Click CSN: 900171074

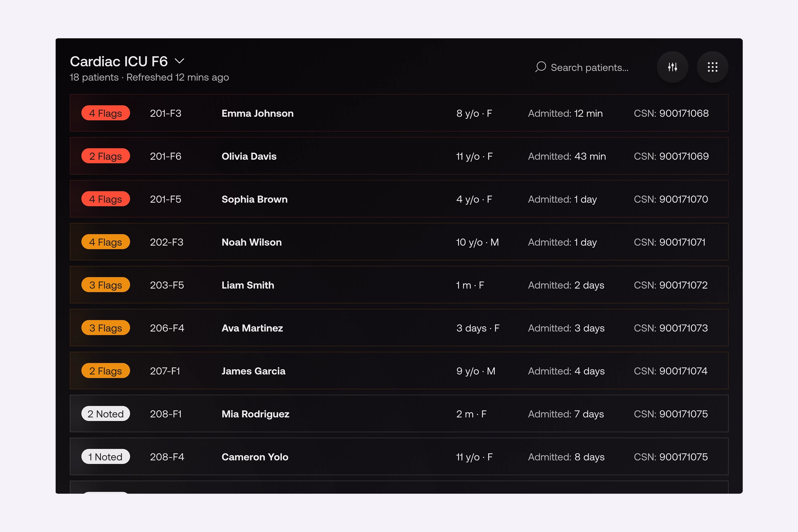click(x=670, y=371)
